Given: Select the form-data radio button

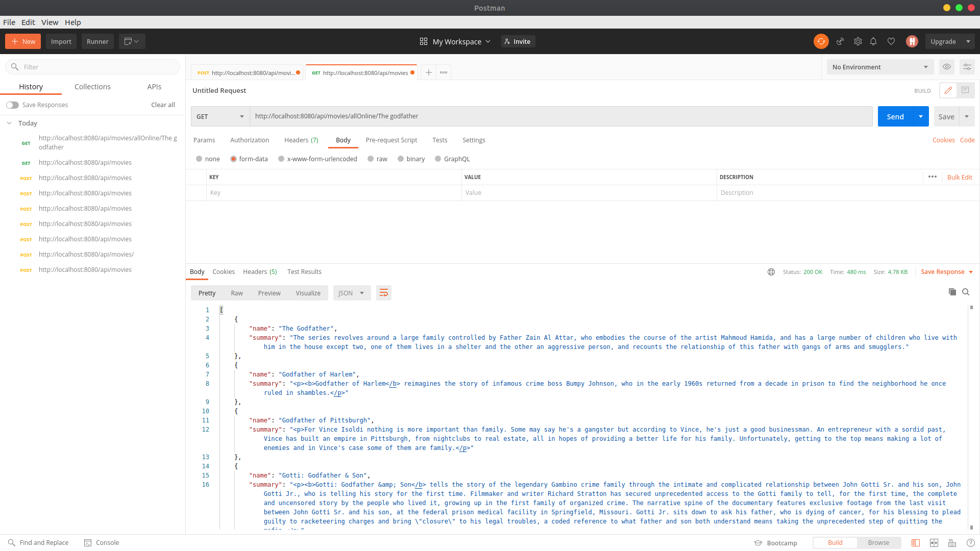Looking at the screenshot, I should pyautogui.click(x=233, y=159).
